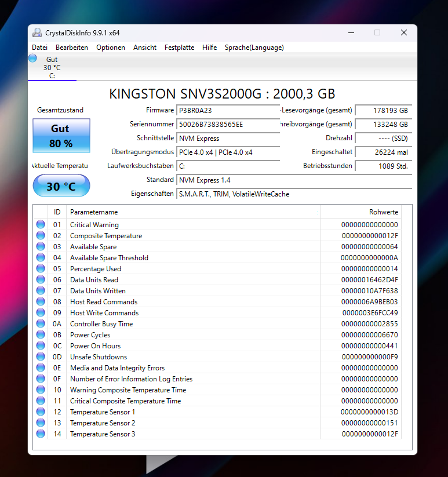Click status orb for Host Write Commands row

[41, 312]
